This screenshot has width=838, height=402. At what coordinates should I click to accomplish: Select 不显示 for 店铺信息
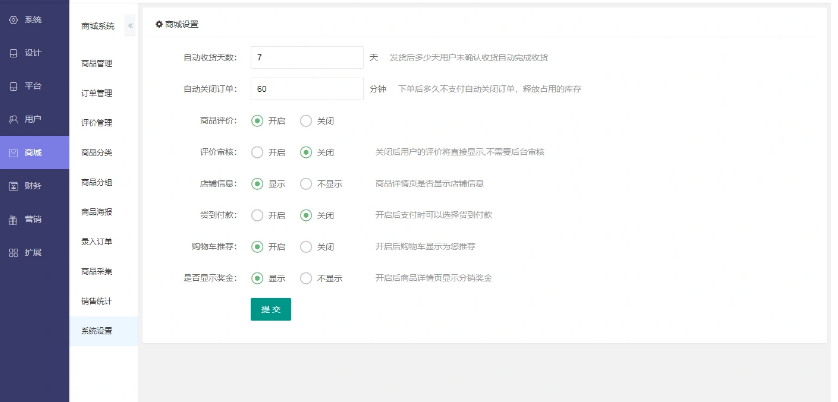[306, 184]
